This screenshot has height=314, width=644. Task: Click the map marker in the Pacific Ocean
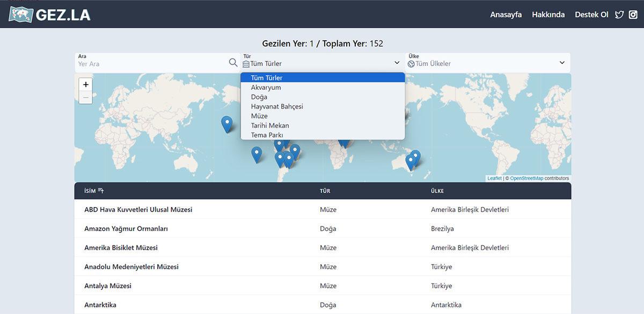(227, 123)
